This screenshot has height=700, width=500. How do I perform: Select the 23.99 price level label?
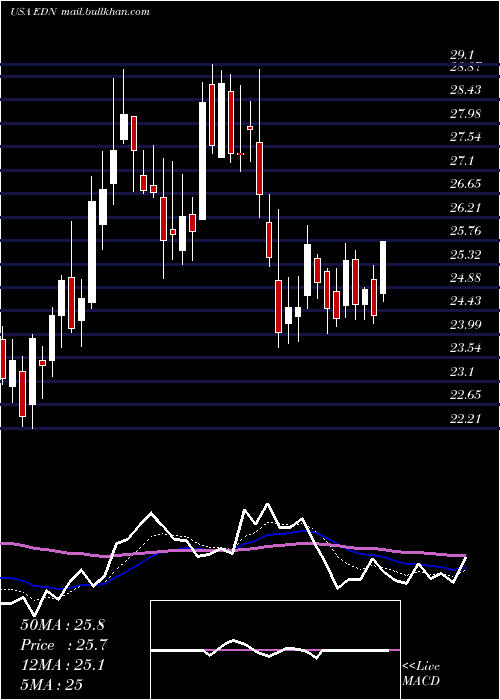click(x=466, y=325)
